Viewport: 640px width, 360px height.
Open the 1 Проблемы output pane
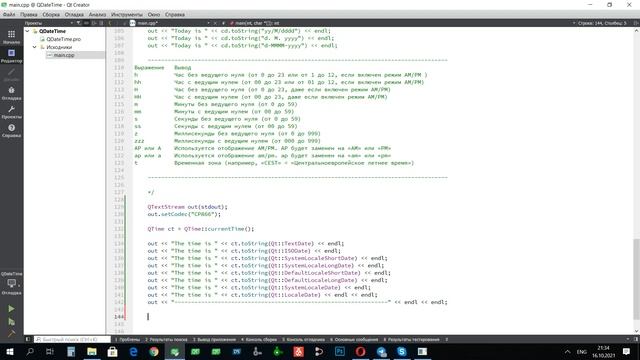click(127, 339)
